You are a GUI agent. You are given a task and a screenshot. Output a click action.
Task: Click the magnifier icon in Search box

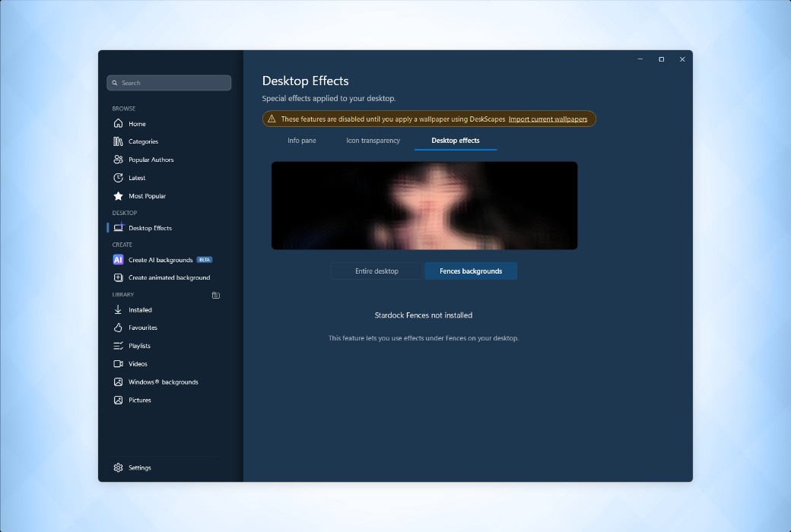115,83
